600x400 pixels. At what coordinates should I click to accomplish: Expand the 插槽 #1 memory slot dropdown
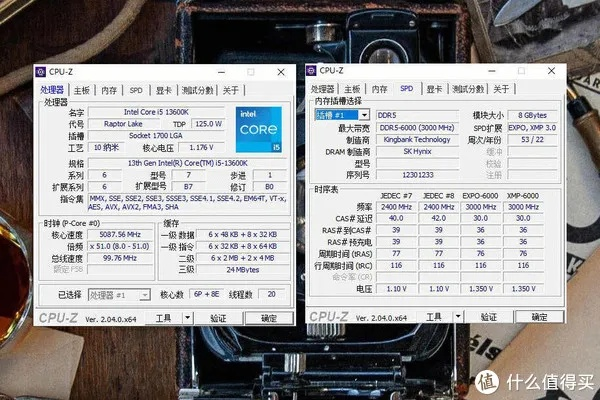(x=364, y=115)
